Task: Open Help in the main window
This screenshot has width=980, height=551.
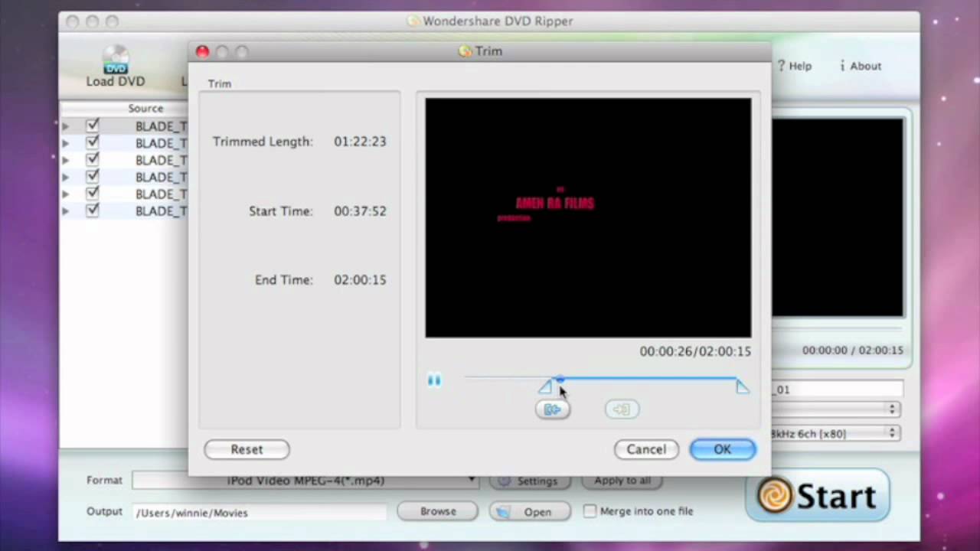Action: [795, 66]
